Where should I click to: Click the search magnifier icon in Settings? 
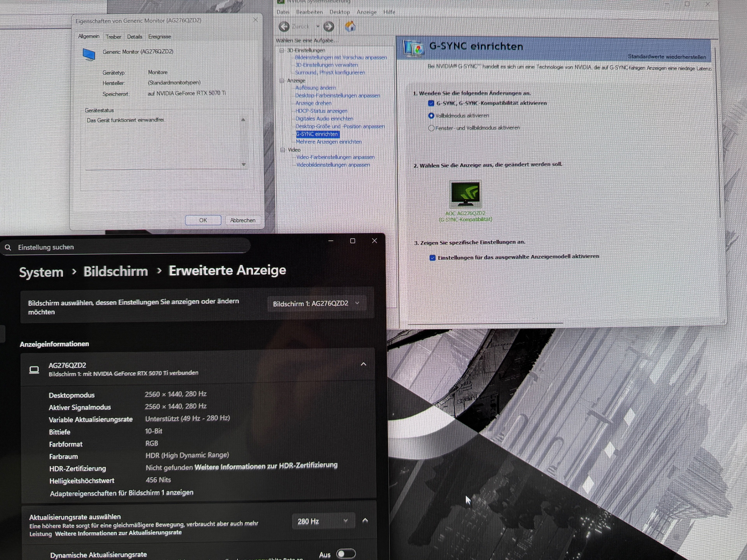[x=8, y=248]
